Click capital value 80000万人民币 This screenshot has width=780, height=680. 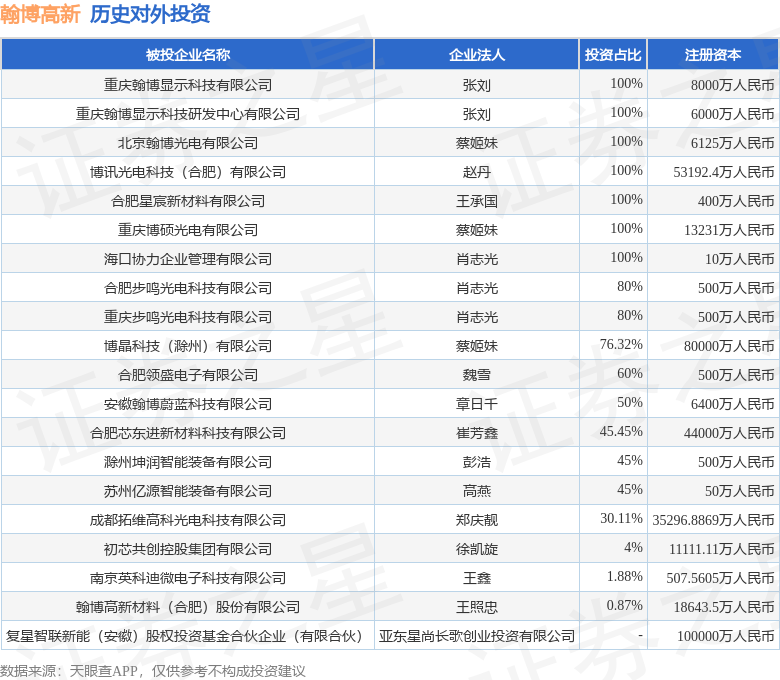[x=729, y=346]
